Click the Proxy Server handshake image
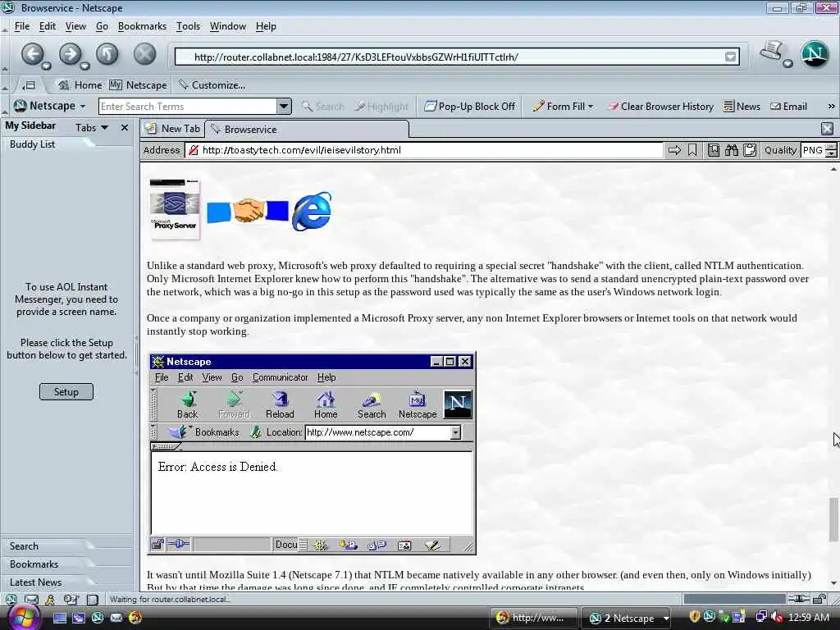 [x=240, y=210]
